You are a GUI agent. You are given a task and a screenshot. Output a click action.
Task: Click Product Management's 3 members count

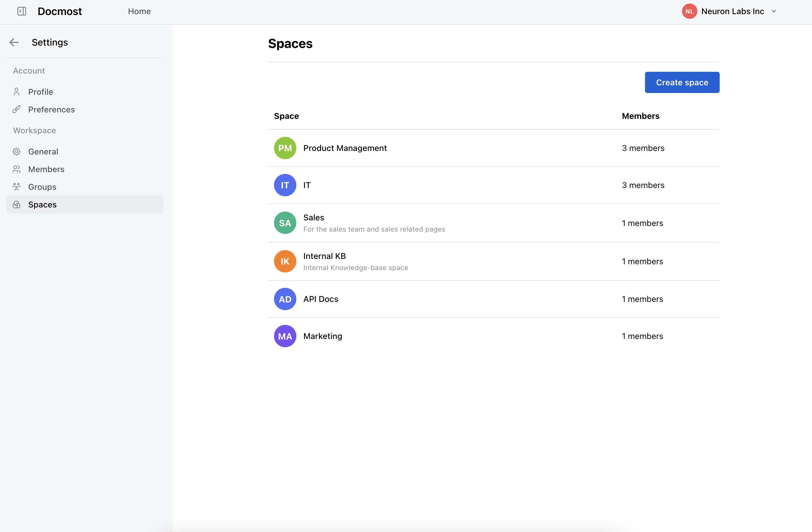coord(643,148)
